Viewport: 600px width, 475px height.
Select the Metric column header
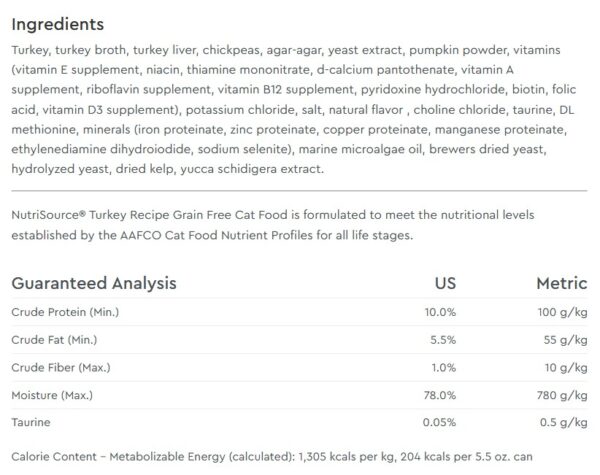(x=561, y=283)
